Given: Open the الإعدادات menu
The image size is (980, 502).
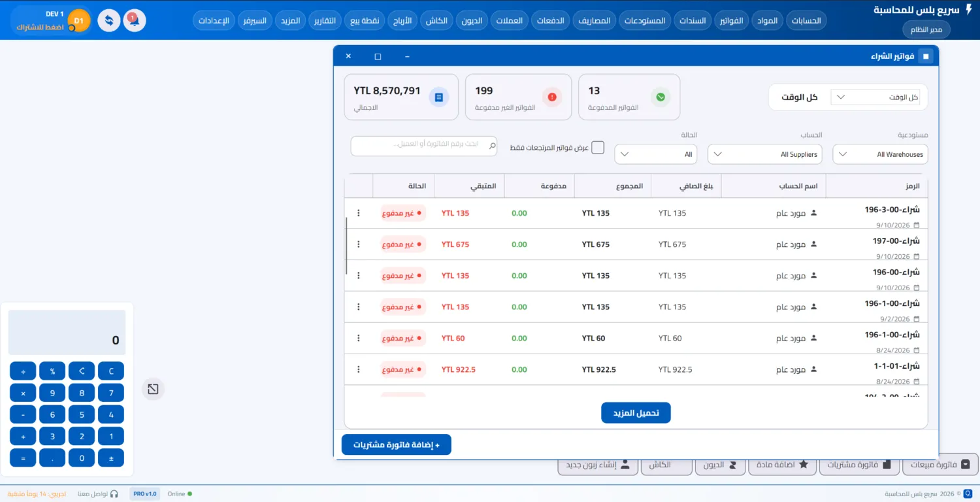Looking at the screenshot, I should pyautogui.click(x=214, y=20).
